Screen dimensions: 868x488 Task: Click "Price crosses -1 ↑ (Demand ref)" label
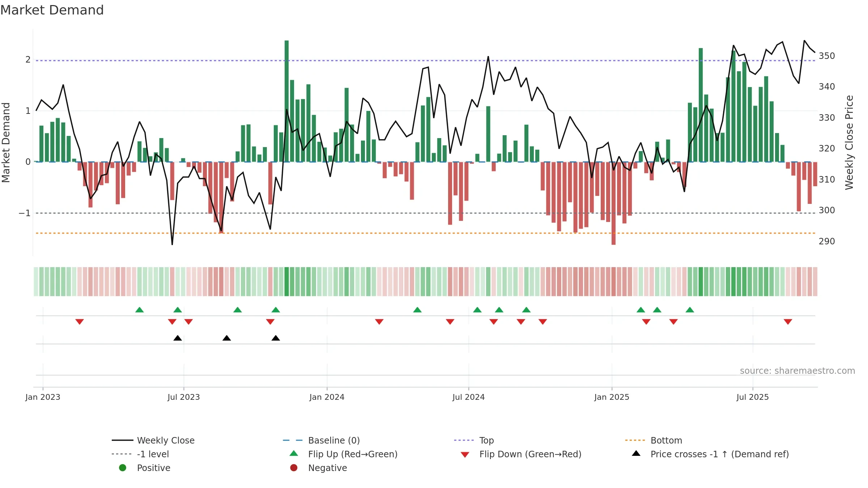[720, 454]
